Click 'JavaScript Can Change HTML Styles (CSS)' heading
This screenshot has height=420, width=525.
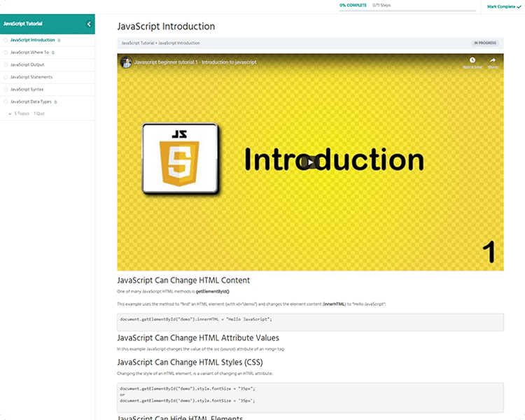tap(190, 363)
